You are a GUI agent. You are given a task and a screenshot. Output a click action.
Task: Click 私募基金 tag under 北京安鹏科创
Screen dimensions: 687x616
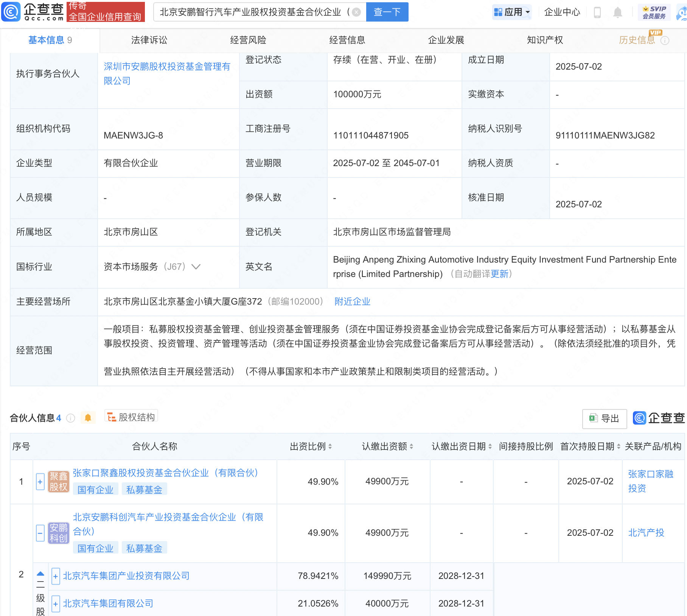(144, 548)
